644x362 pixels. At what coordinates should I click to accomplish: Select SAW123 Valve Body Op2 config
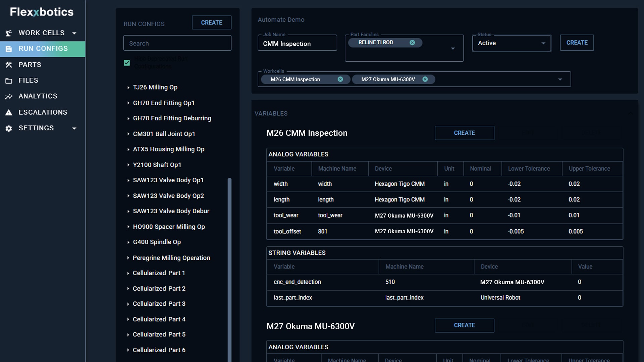tap(168, 196)
